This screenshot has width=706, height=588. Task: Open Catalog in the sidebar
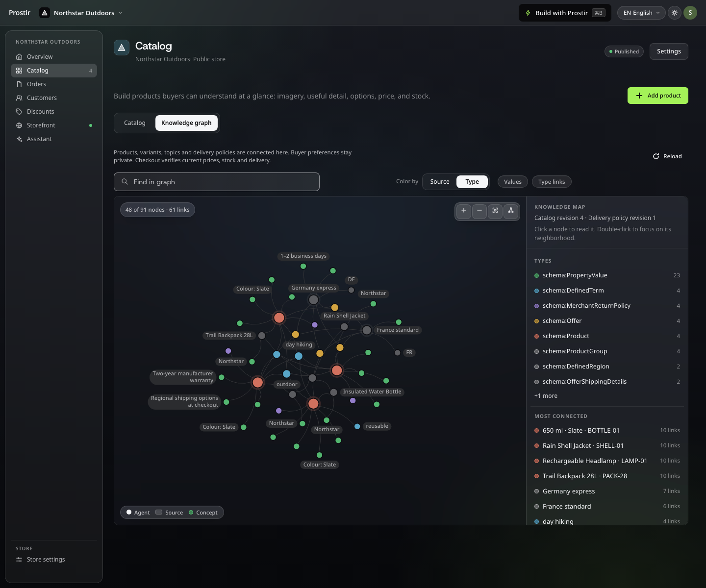coord(54,71)
